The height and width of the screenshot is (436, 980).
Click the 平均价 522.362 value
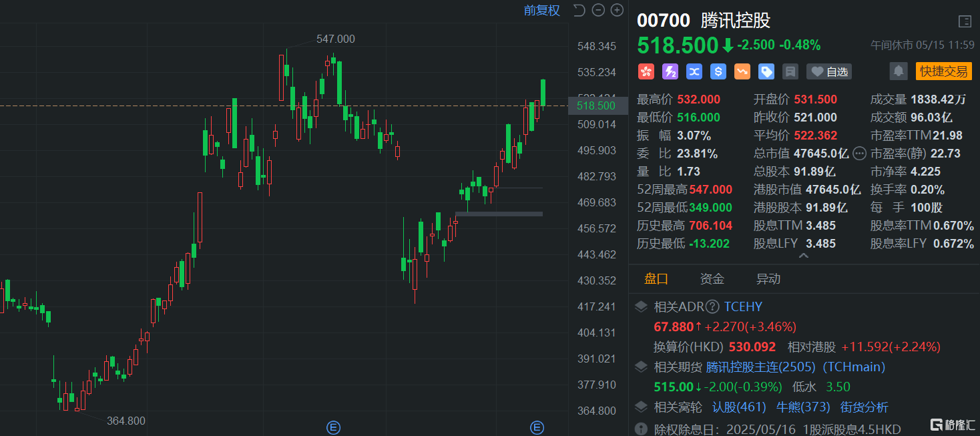[x=815, y=136]
